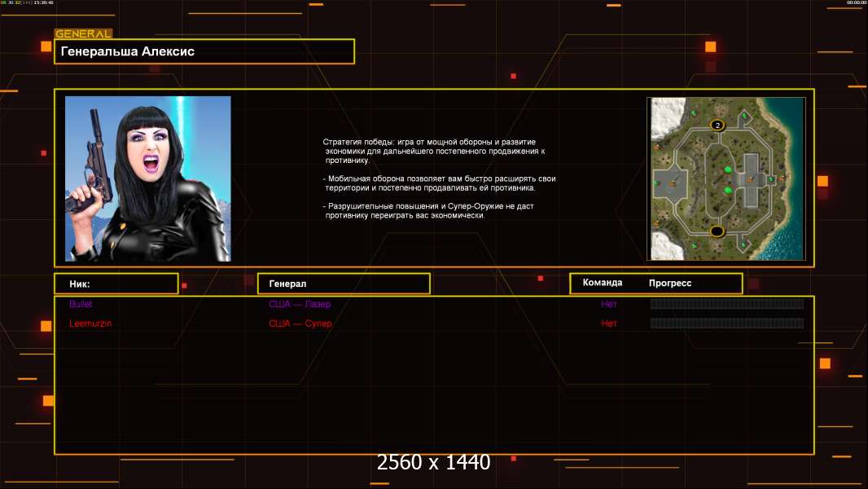The height and width of the screenshot is (489, 868).
Task: Click team value Нет in Leemurzin's row
Action: tap(609, 324)
